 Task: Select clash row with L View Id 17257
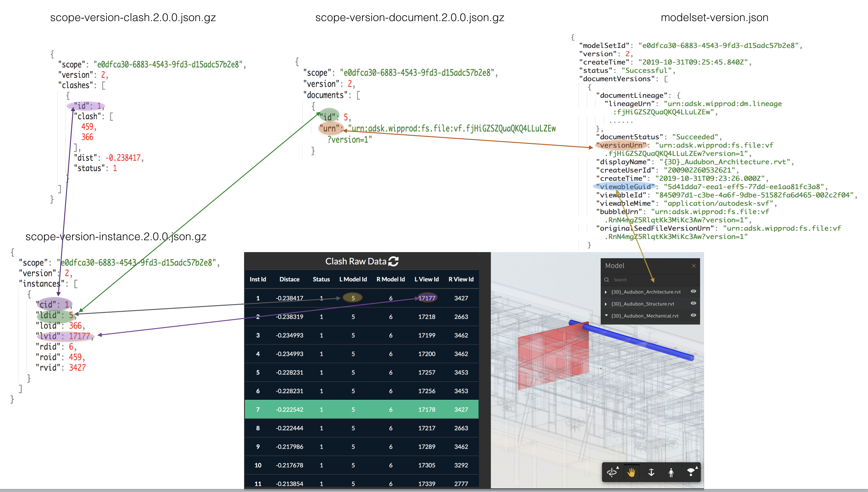tap(362, 373)
